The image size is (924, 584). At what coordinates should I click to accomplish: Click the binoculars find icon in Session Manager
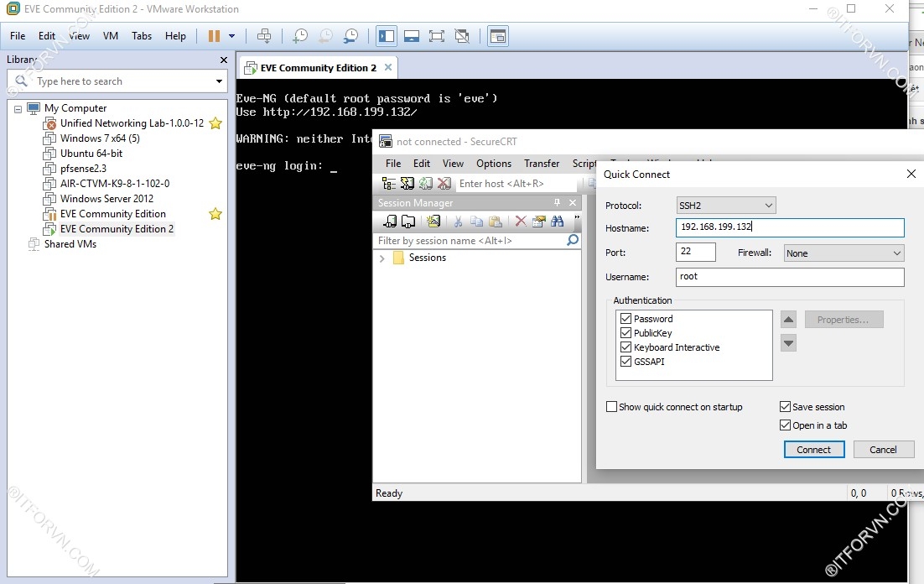[x=558, y=222]
